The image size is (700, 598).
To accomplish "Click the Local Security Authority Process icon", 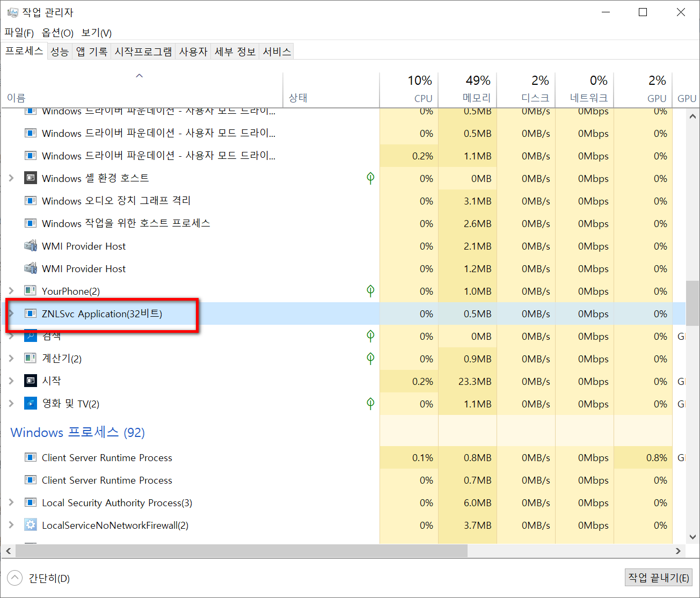I will click(31, 502).
